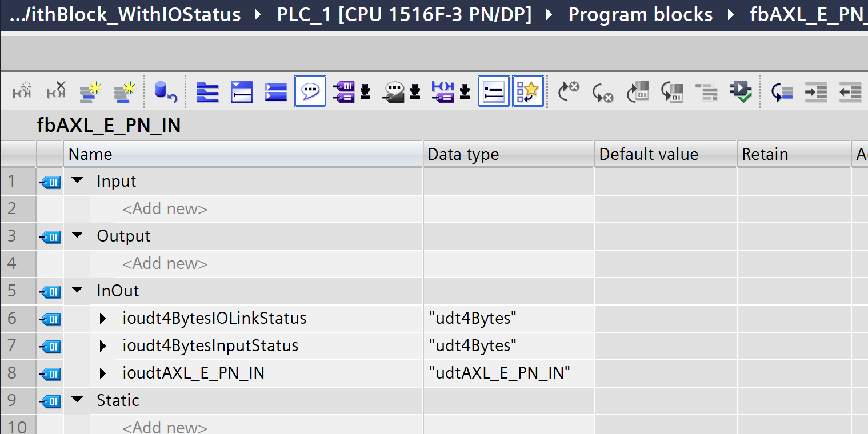This screenshot has height=434, width=868.
Task: Expand the ioudt4BytesIOLinkStatus row
Action: 103,319
